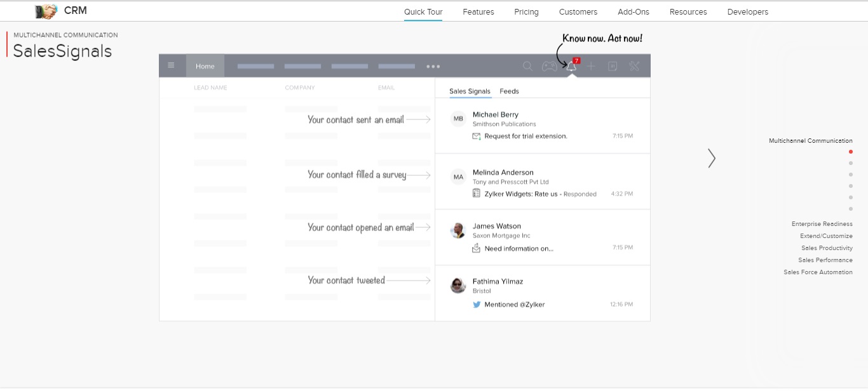Select the red active slide dot
The image size is (868, 391).
pyautogui.click(x=851, y=152)
